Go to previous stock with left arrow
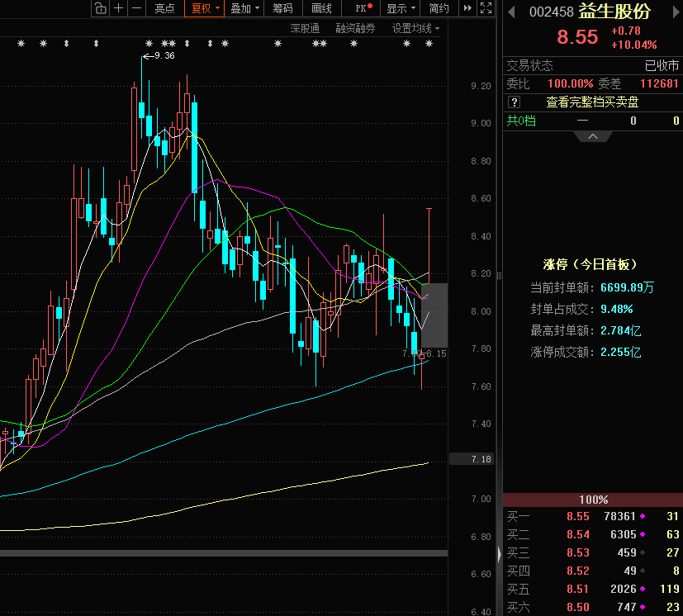The height and width of the screenshot is (616, 683). click(x=511, y=12)
